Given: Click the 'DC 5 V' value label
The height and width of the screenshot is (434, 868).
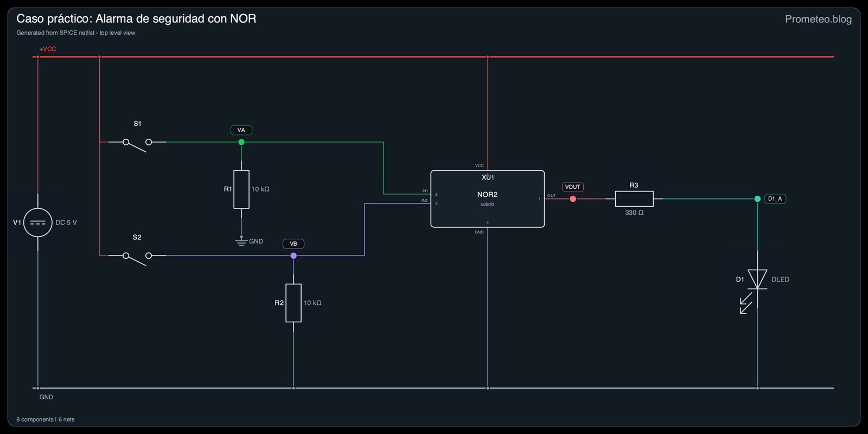Looking at the screenshot, I should click(x=66, y=222).
